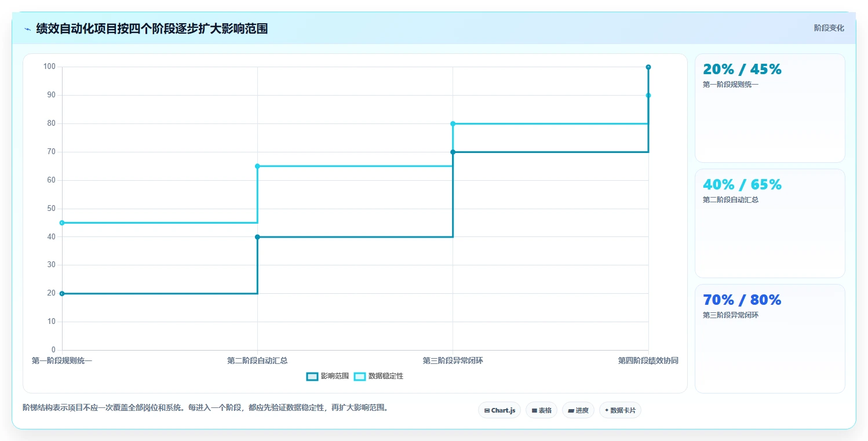Select the 数据稳定性 point at 90
The height and width of the screenshot is (441, 868).
click(x=648, y=96)
